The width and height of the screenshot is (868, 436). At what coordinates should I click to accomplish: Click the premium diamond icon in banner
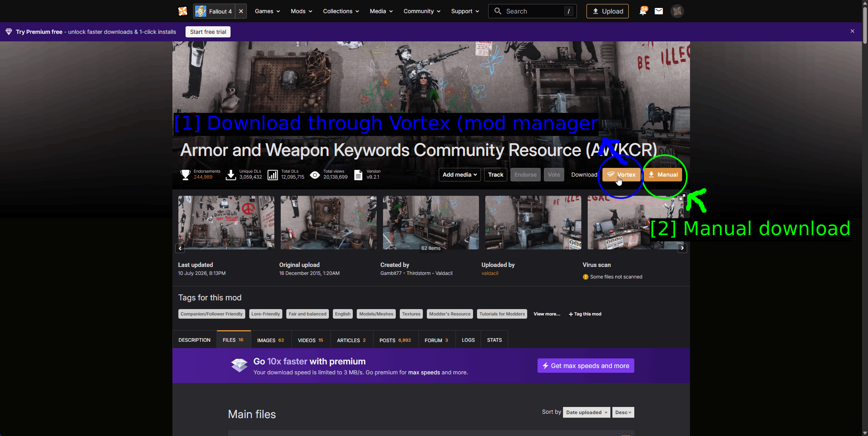click(8, 32)
